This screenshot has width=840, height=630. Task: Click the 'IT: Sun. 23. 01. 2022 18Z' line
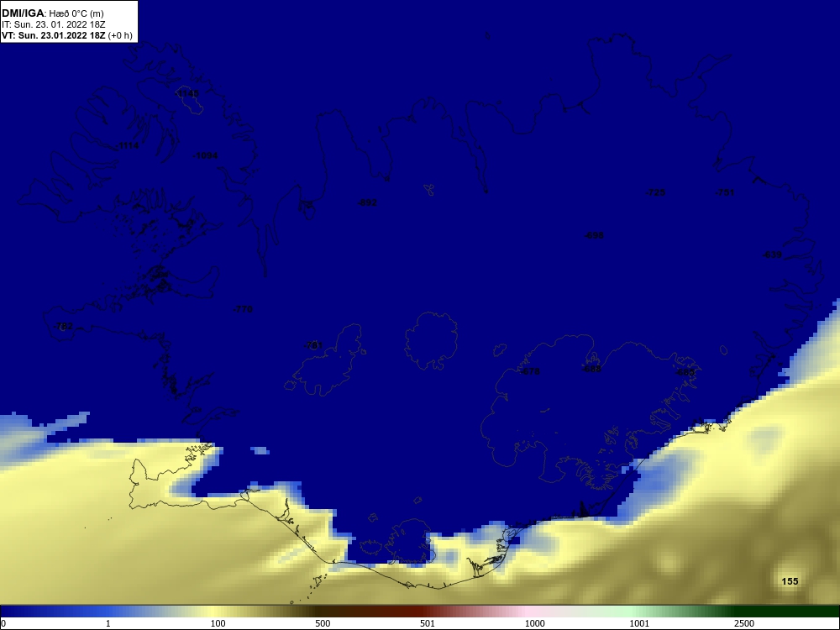pyautogui.click(x=54, y=24)
